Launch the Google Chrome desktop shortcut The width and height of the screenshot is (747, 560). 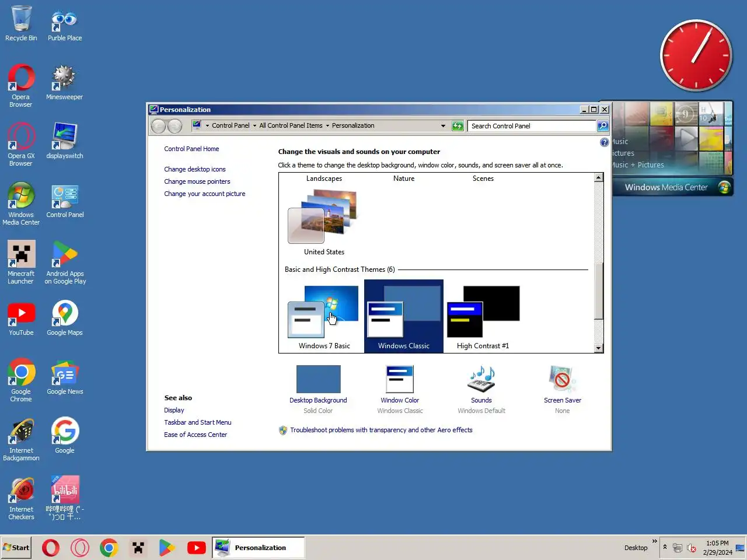[21, 380]
